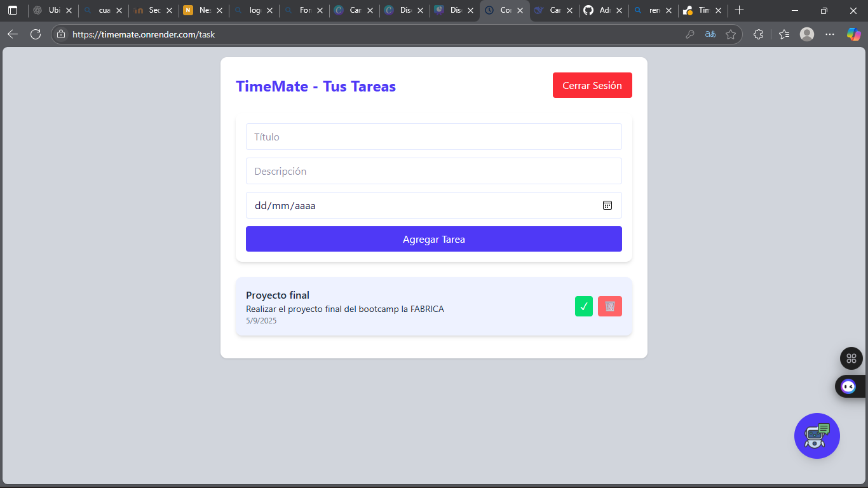Mark Proyecto final task as completed
The height and width of the screenshot is (488, 868).
pyautogui.click(x=583, y=306)
